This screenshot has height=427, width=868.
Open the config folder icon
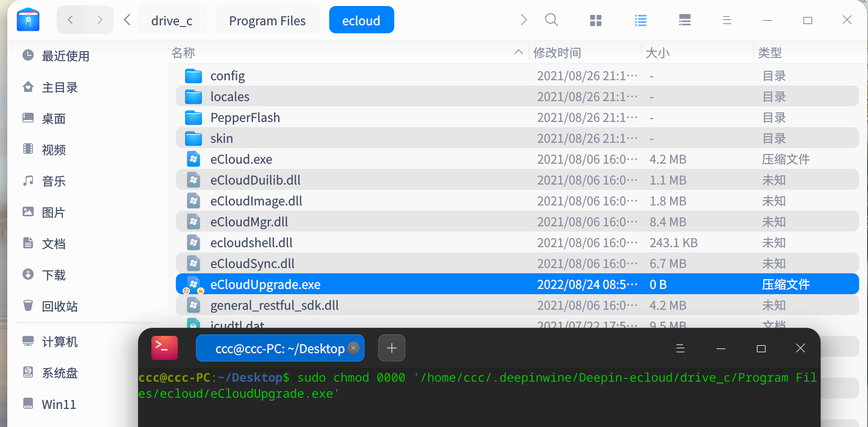(194, 76)
